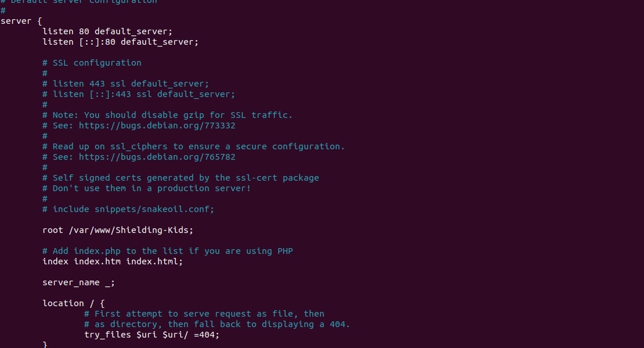Viewport: 644px width, 348px height.
Task: Click the word "server" before the opening brace
Action: pos(13,21)
